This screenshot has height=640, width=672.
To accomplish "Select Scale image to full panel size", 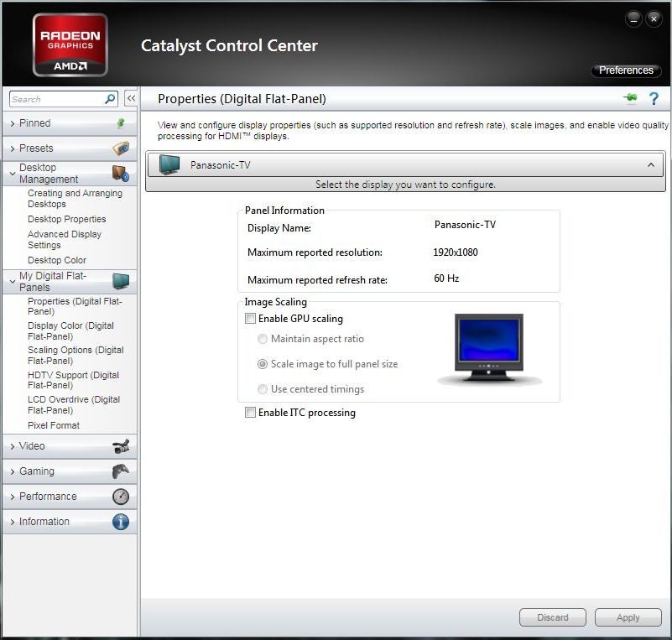I will pos(263,364).
